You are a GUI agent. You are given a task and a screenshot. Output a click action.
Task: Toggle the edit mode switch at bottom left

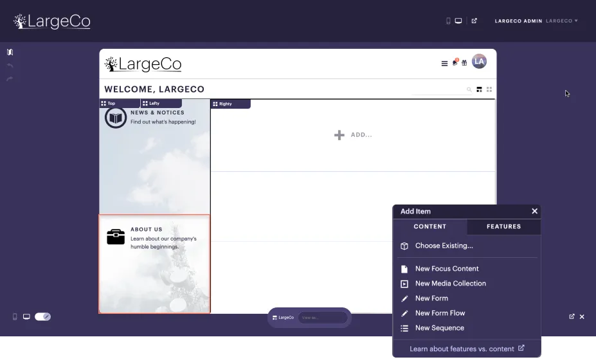coord(42,316)
